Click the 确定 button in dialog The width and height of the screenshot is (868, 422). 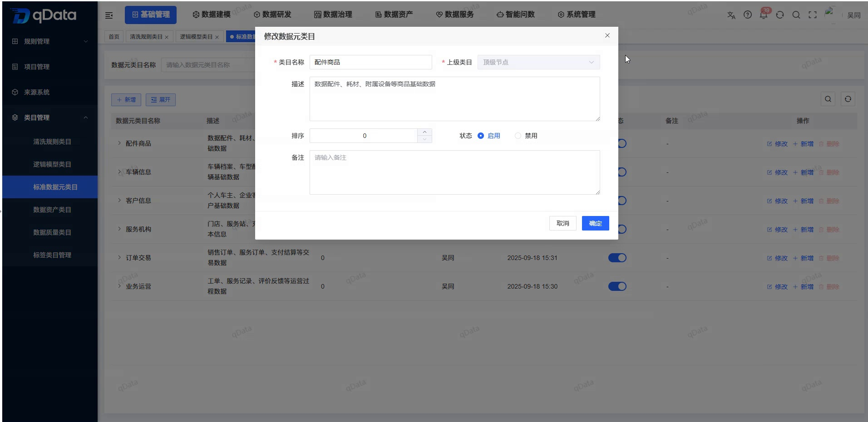(x=596, y=223)
